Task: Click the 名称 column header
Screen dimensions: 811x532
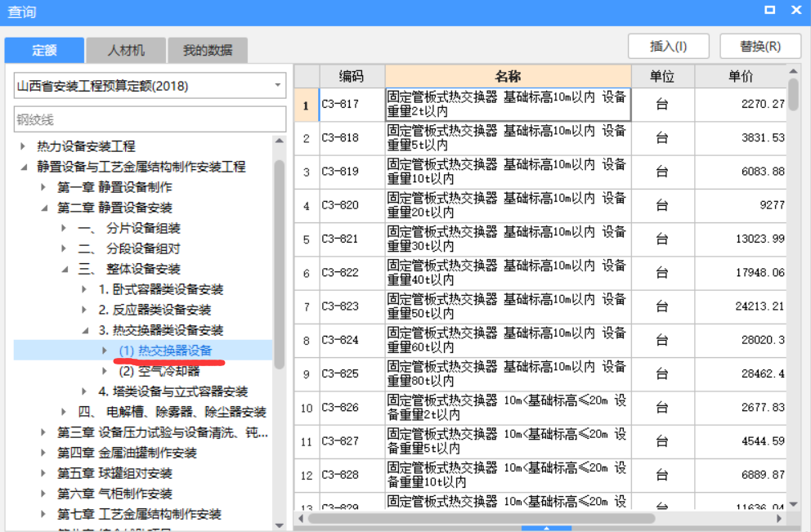Action: click(508, 77)
